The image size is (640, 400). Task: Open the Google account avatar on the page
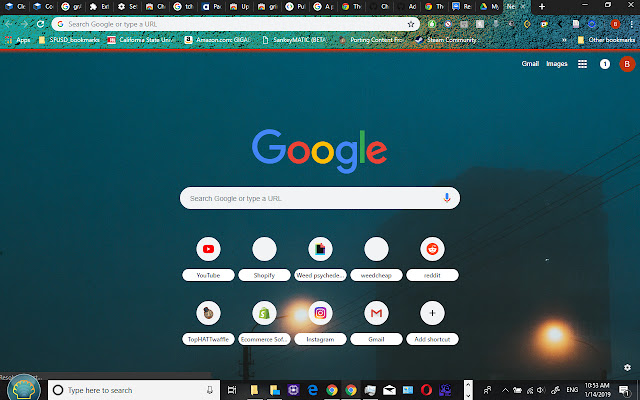627,64
